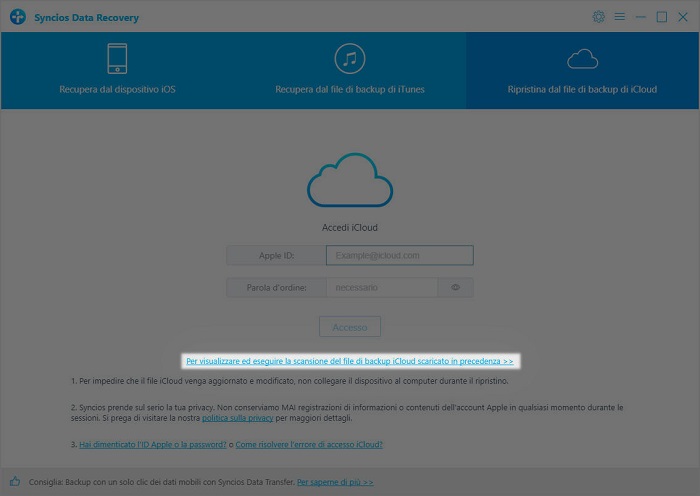Focus the Parola d'ordine password field
Screen dimensions: 700x496
coord(382,287)
